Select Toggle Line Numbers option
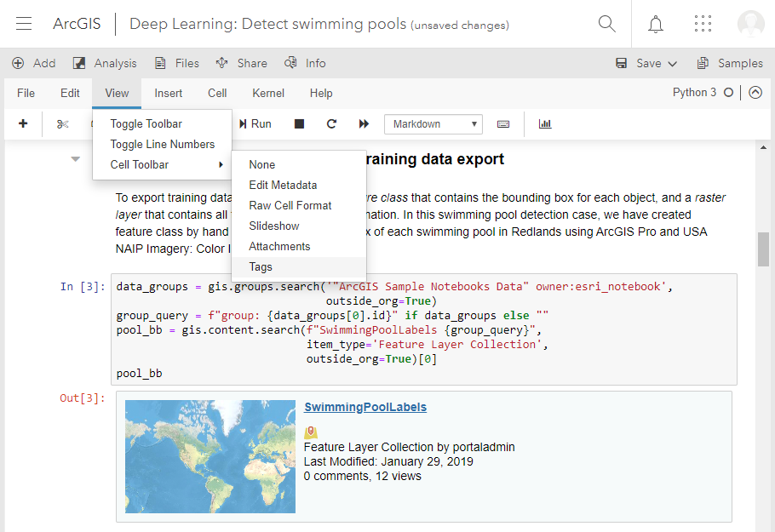The width and height of the screenshot is (775, 532). coord(162,144)
